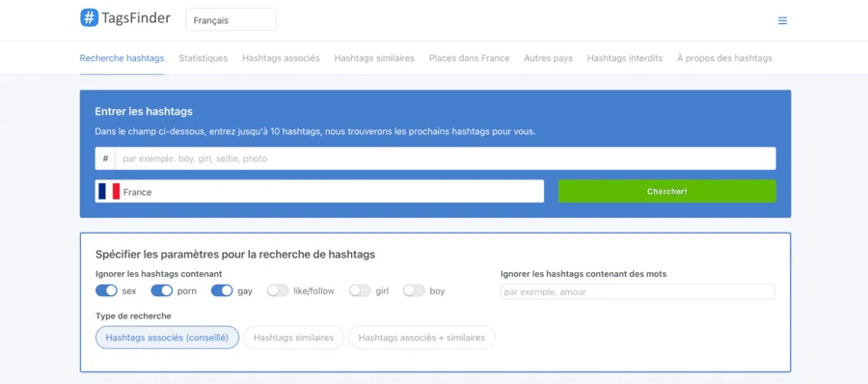868x384 pixels.
Task: Switch to Recherche hashtags tab
Action: coord(122,58)
